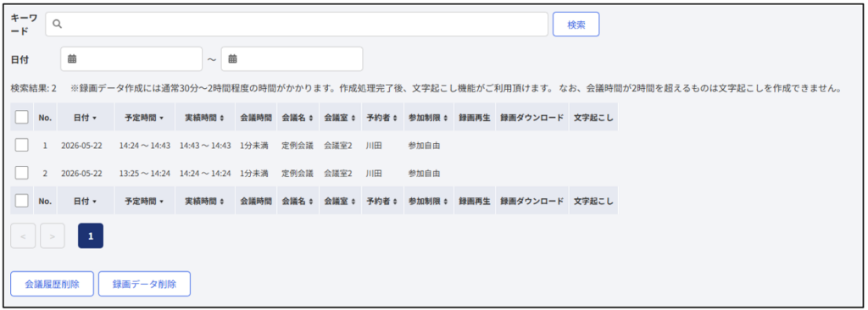
Task: Click the start date calendar icon
Action: pyautogui.click(x=72, y=58)
